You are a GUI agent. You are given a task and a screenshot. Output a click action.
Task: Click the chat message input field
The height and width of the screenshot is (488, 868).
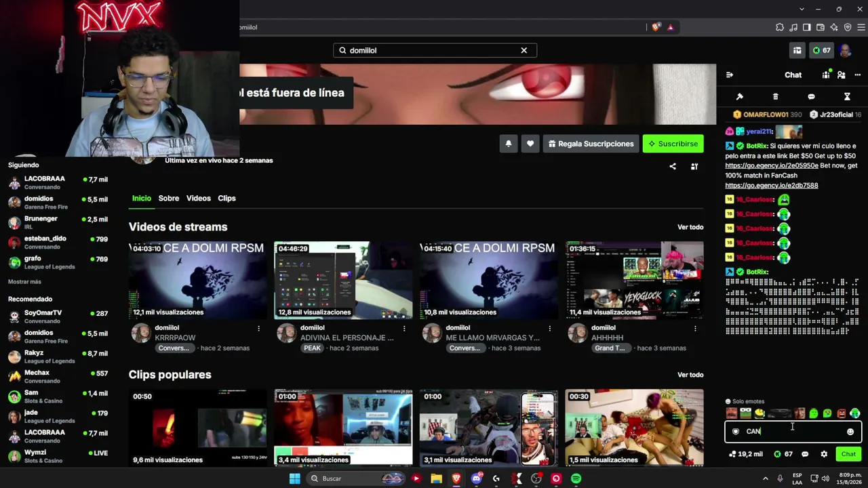pos(793,431)
